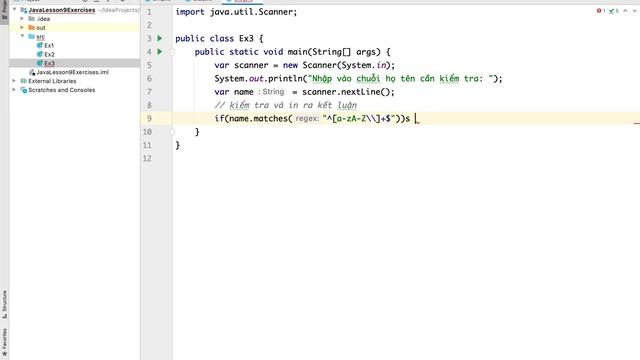Expand the .idea folder
The height and width of the screenshot is (360, 640).
[x=22, y=18]
